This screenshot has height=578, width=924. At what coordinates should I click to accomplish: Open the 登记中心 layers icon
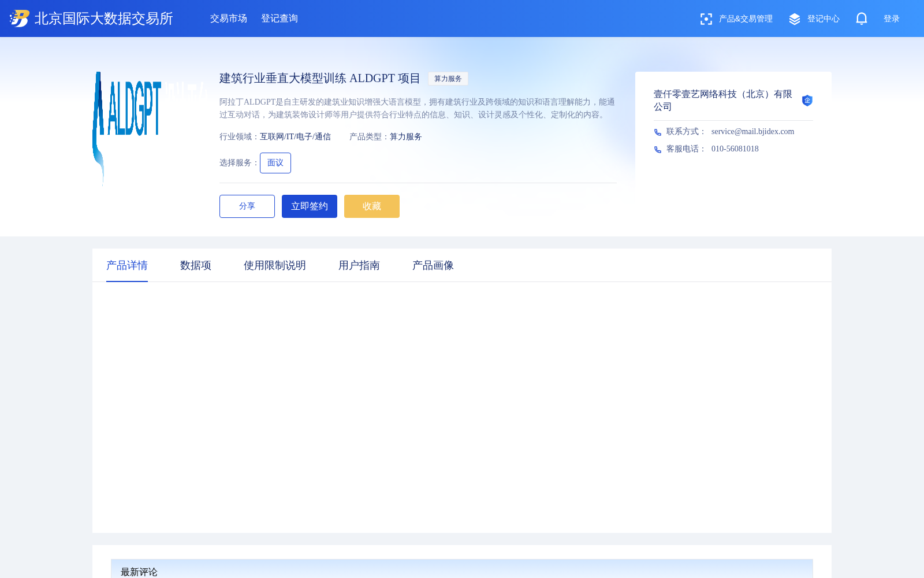(795, 19)
